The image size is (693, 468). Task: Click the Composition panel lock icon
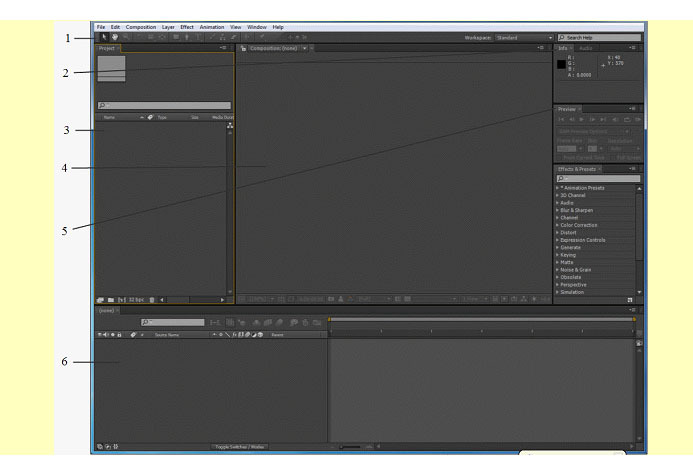click(244, 48)
